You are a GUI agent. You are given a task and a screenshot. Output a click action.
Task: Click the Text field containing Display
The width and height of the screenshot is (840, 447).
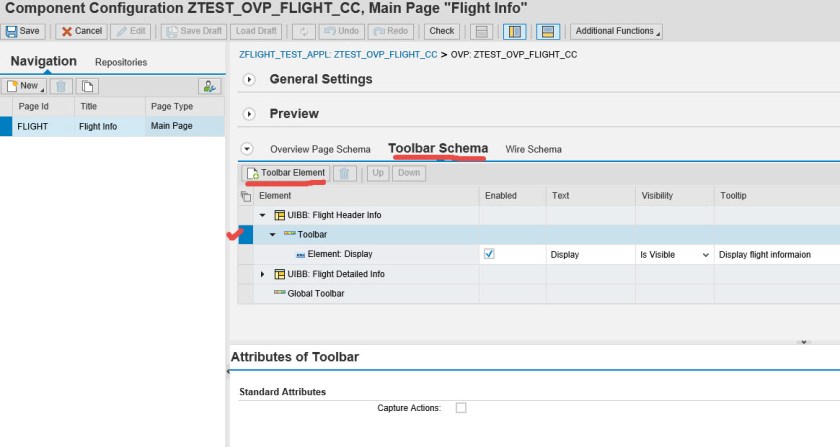click(590, 255)
